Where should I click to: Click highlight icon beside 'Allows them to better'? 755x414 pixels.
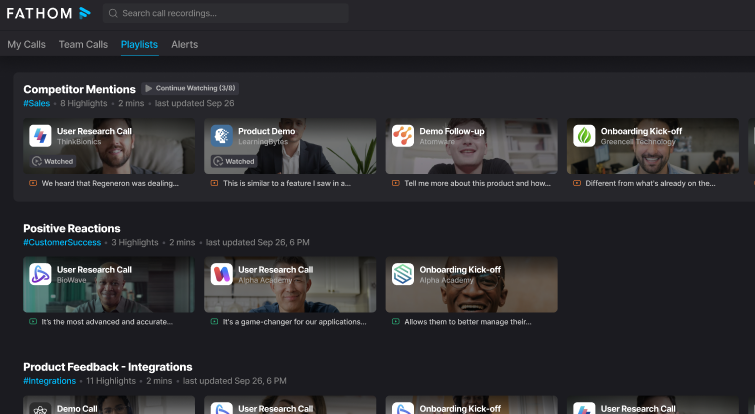tap(396, 322)
